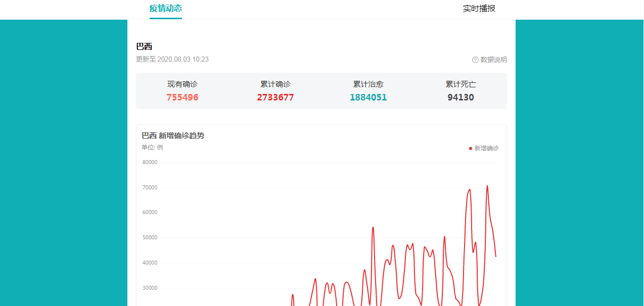Click the 现有确诊 label
Screen dimensions: 644x306
(182, 84)
